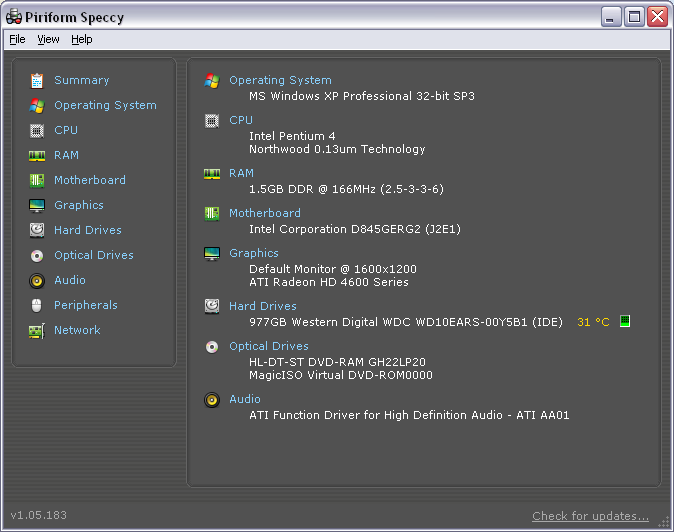Click the Motherboard heading in summary panel
Viewport: 674px width, 532px height.
pyautogui.click(x=265, y=213)
